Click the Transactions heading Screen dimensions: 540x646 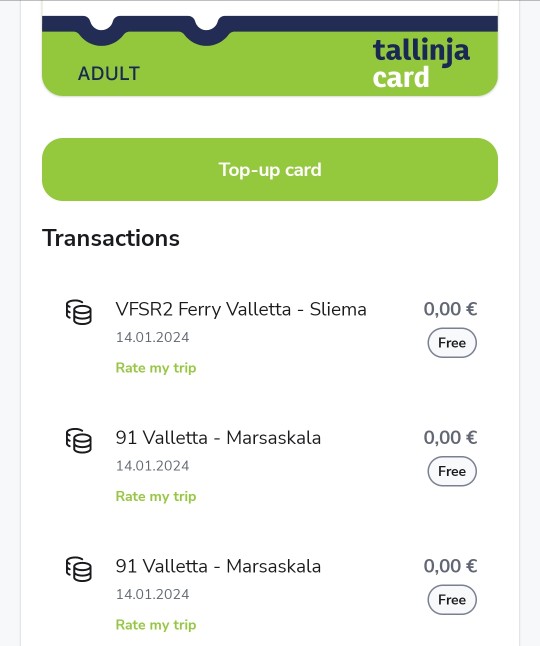click(x=111, y=238)
